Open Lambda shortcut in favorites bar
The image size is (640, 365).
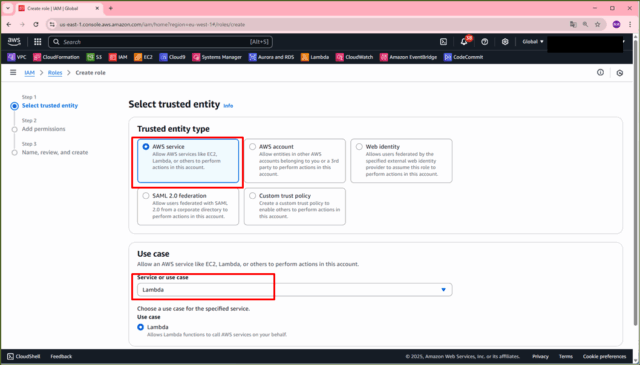coord(315,57)
